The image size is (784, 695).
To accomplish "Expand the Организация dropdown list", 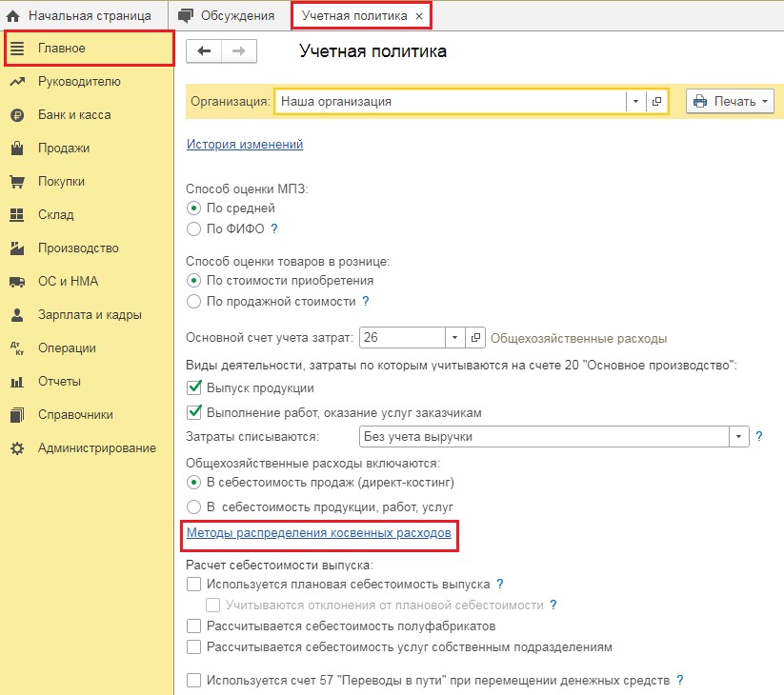I will tap(635, 102).
